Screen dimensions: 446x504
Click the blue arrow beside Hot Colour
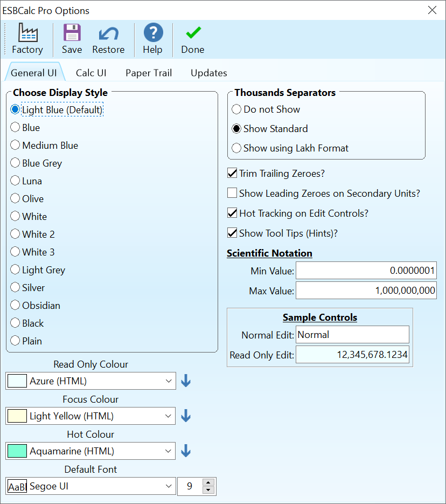(186, 451)
